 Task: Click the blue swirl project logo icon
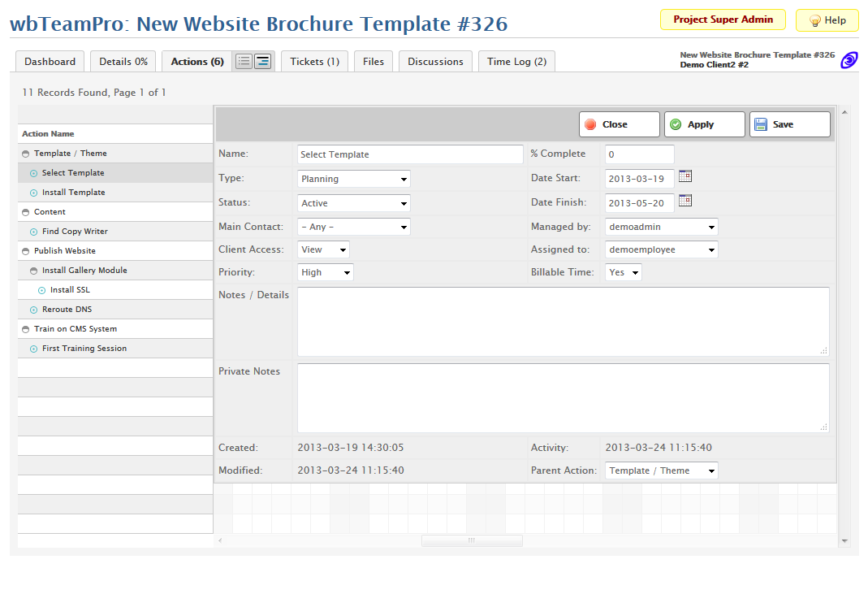point(849,60)
